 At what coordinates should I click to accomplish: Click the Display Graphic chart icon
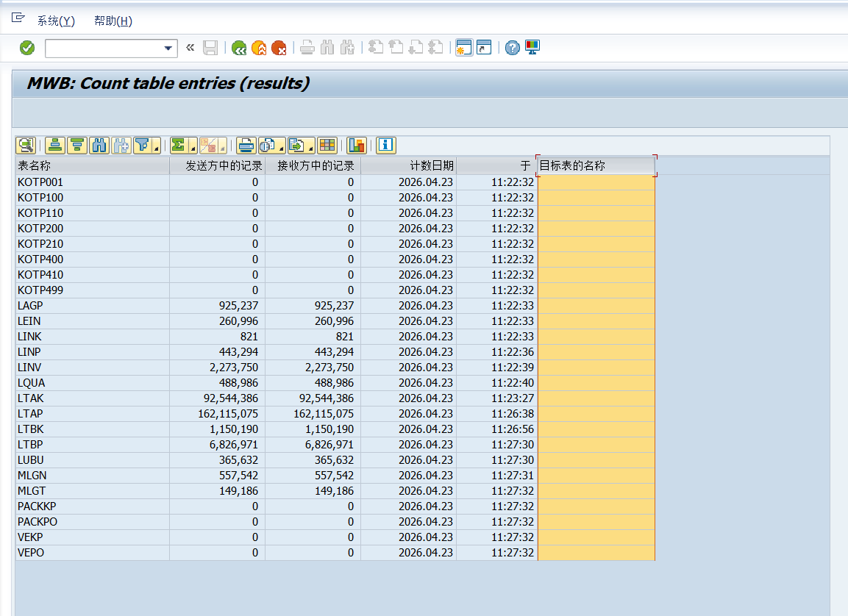coord(357,146)
